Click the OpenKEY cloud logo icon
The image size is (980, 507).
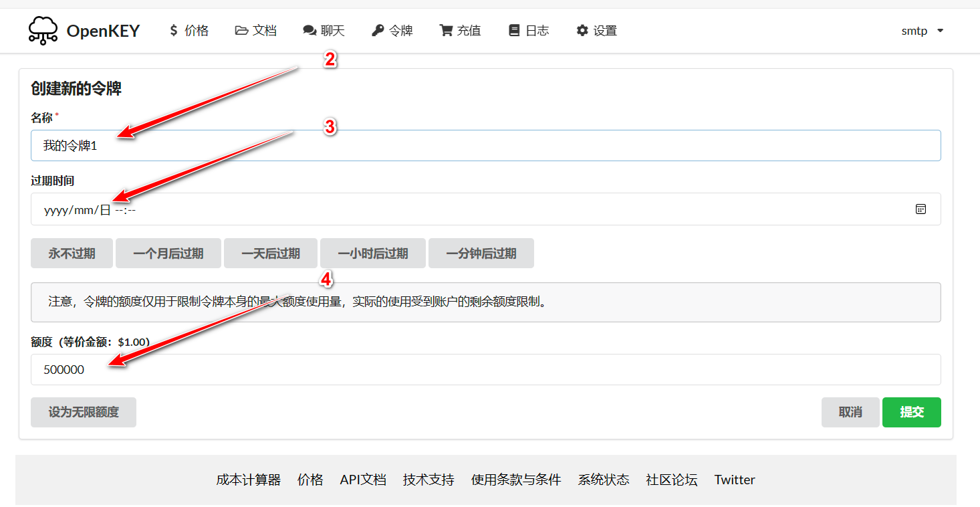pos(43,31)
